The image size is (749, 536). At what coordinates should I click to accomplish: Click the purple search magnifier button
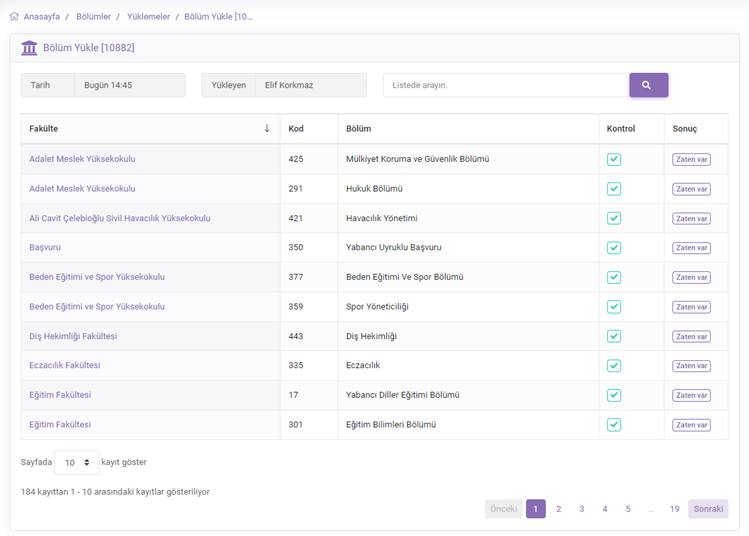648,85
